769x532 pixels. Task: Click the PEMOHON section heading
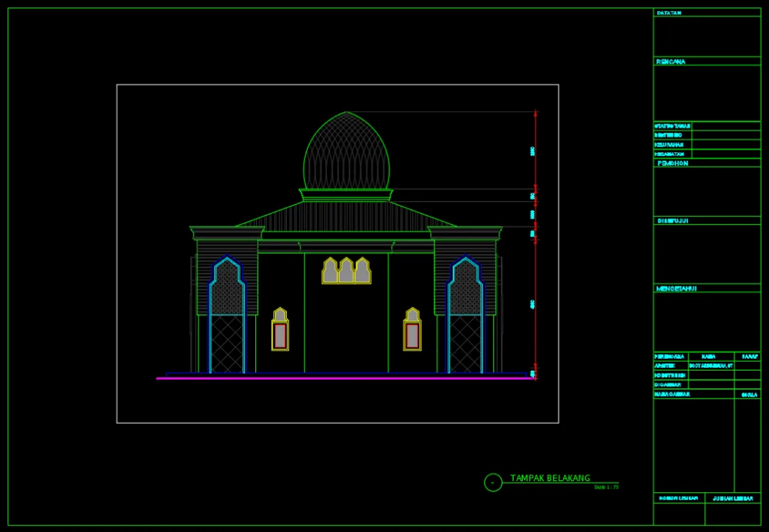pyautogui.click(x=672, y=163)
